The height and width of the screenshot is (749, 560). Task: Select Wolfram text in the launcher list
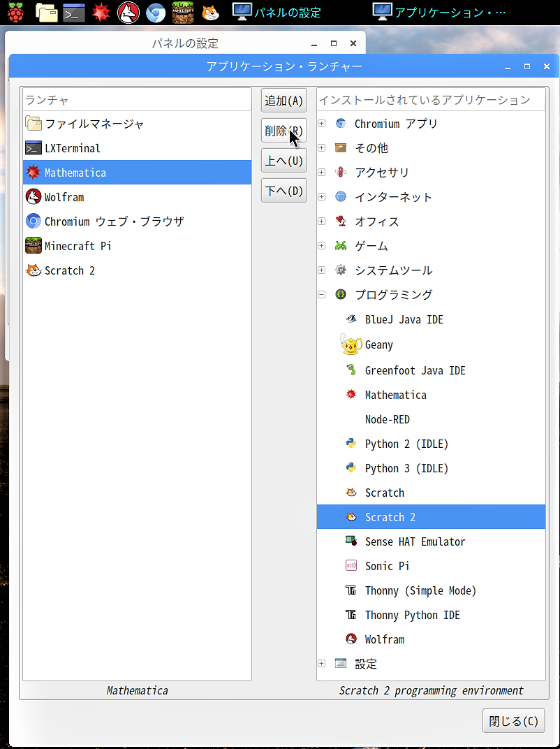pyautogui.click(x=64, y=197)
